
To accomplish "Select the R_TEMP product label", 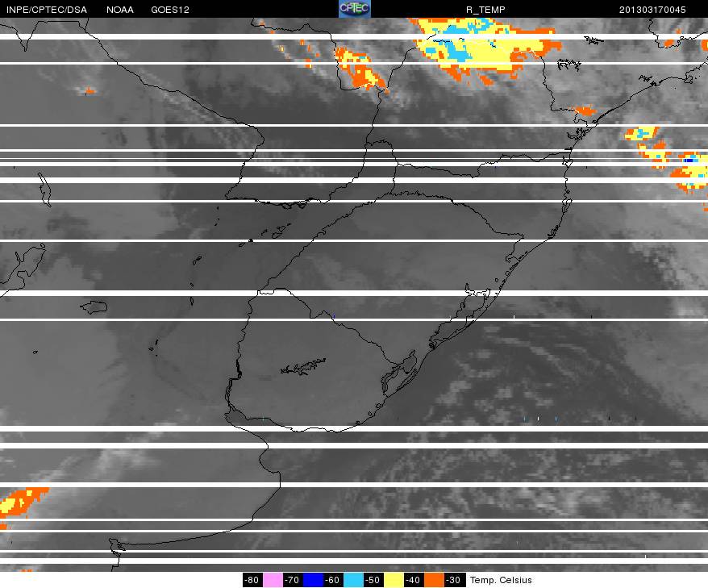I will pos(485,10).
